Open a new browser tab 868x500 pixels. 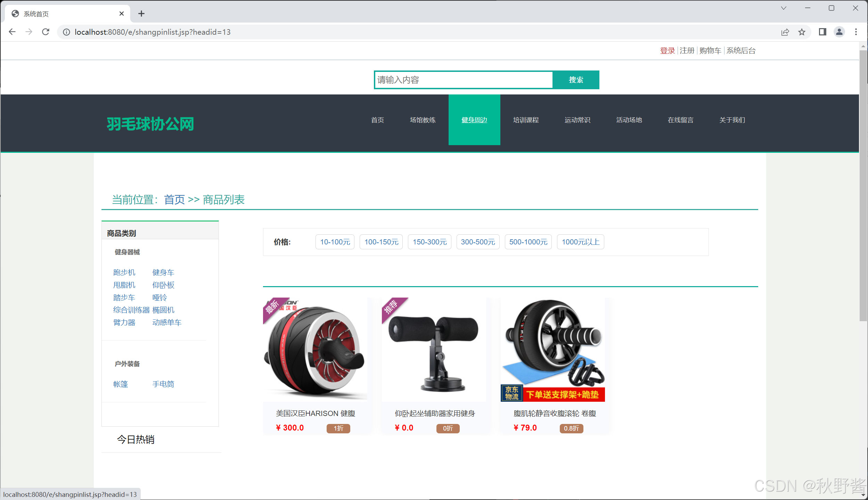[x=141, y=14]
